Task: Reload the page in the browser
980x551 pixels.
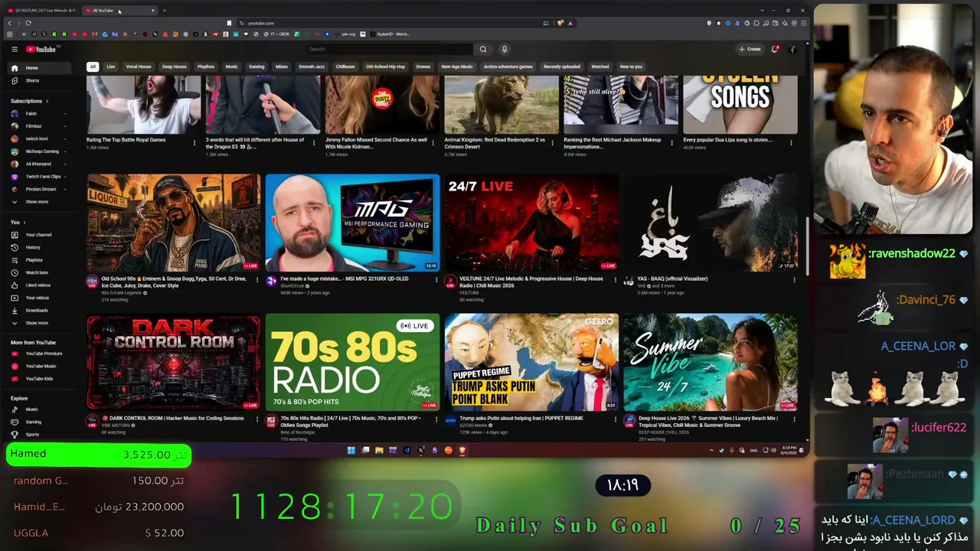Action: point(28,23)
